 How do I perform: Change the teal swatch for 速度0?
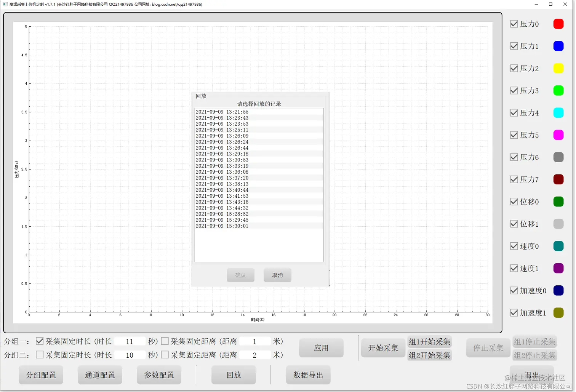558,246
